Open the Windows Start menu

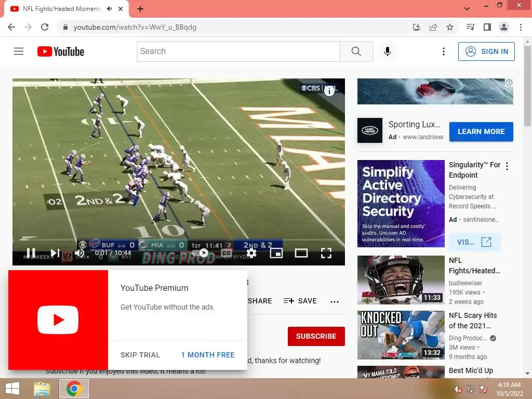(12, 389)
